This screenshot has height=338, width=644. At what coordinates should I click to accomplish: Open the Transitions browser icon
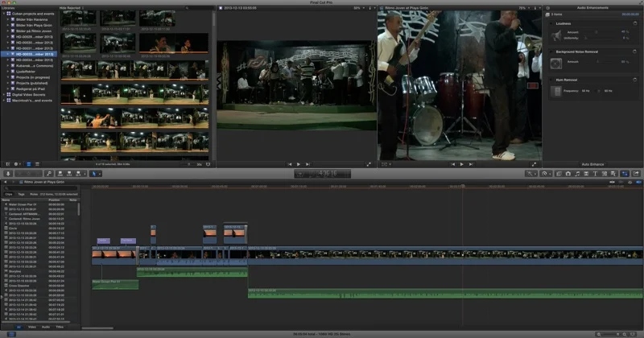tap(586, 174)
